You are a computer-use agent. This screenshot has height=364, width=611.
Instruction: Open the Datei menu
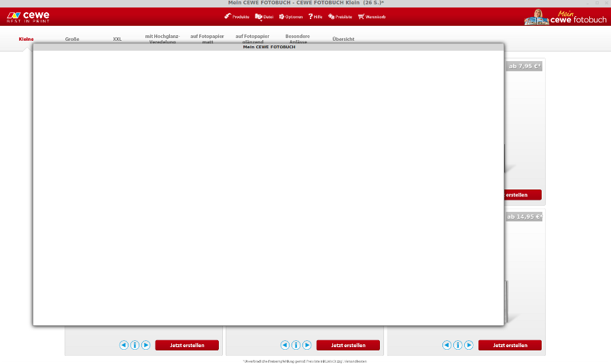264,17
